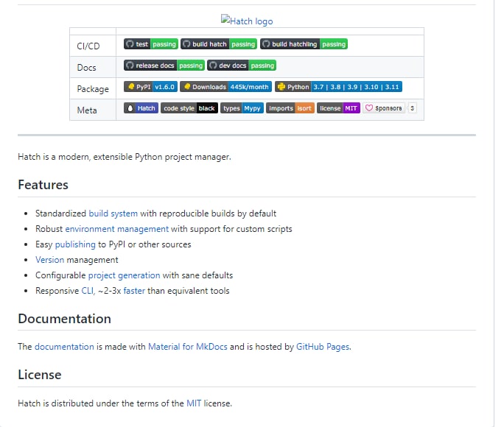The image size is (504, 427).
Task: Click the MIT license text link
Action: (193, 403)
